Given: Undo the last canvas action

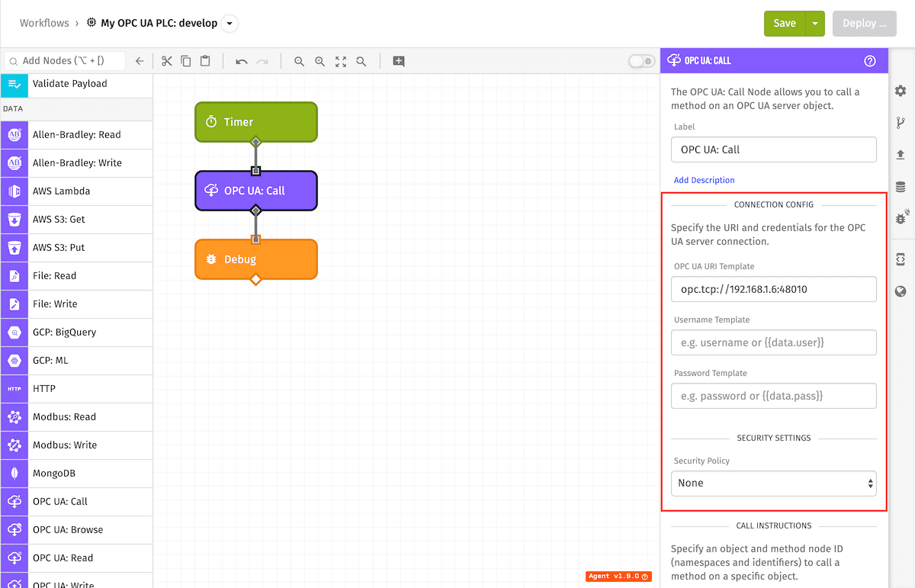Looking at the screenshot, I should (241, 61).
